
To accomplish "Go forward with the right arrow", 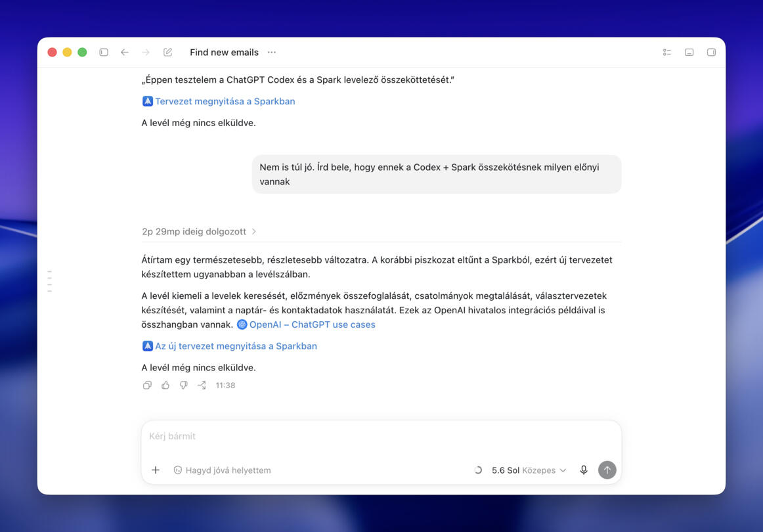I will pyautogui.click(x=146, y=52).
